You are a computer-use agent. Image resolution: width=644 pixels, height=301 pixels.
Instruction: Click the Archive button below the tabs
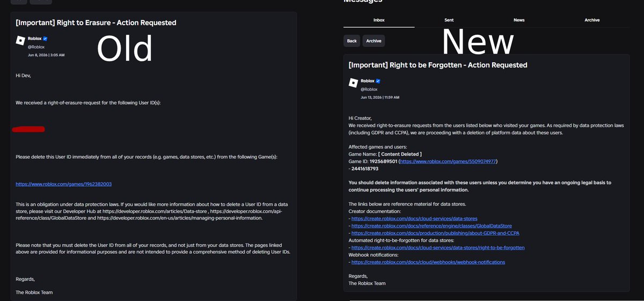point(374,41)
